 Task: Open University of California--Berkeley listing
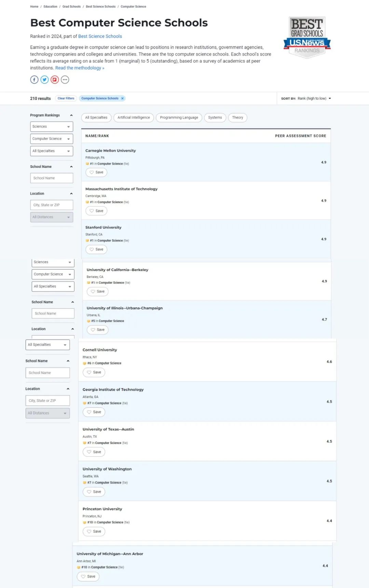coord(118,270)
